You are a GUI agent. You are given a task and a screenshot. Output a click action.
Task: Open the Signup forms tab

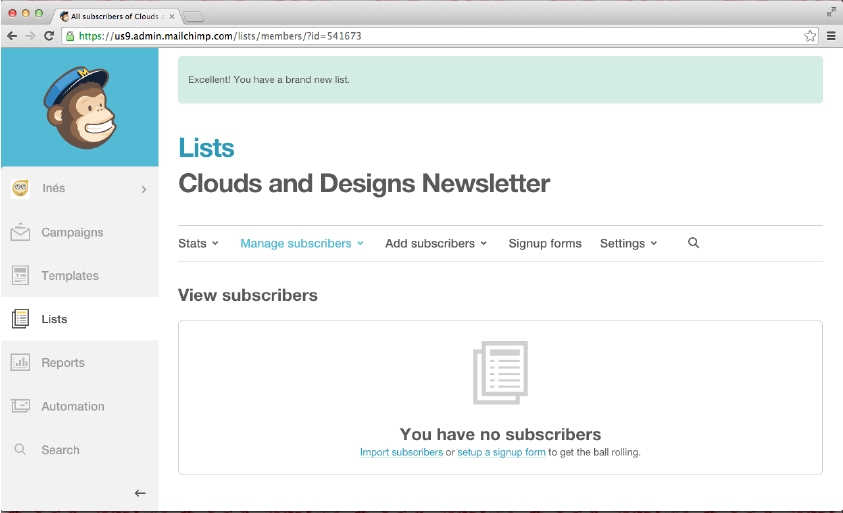point(545,244)
